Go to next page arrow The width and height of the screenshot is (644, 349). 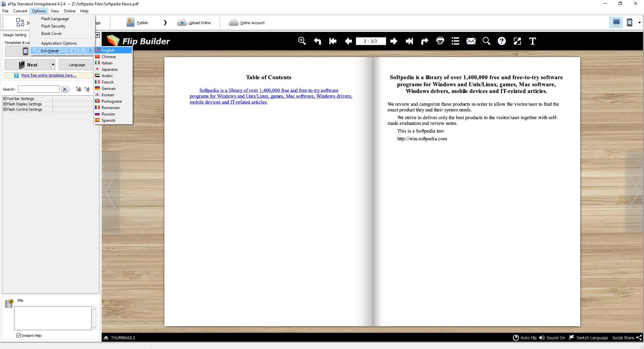[394, 41]
